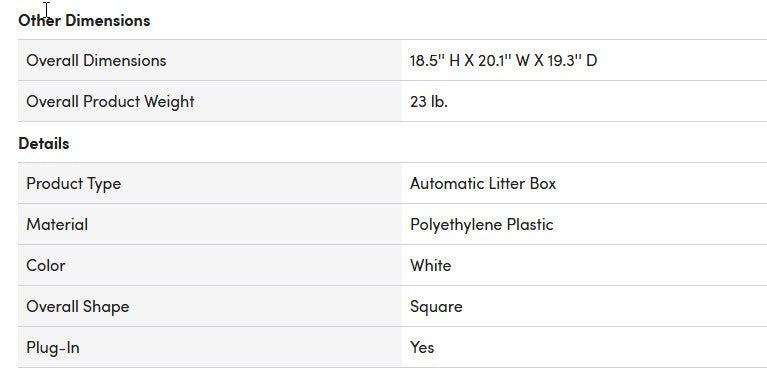Select the Material row label
767x383 pixels.
coord(57,225)
